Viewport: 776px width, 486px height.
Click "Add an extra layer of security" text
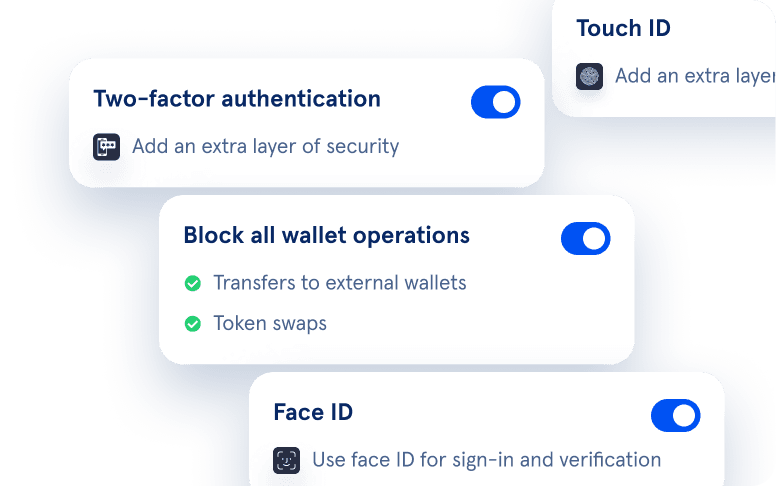click(x=266, y=146)
